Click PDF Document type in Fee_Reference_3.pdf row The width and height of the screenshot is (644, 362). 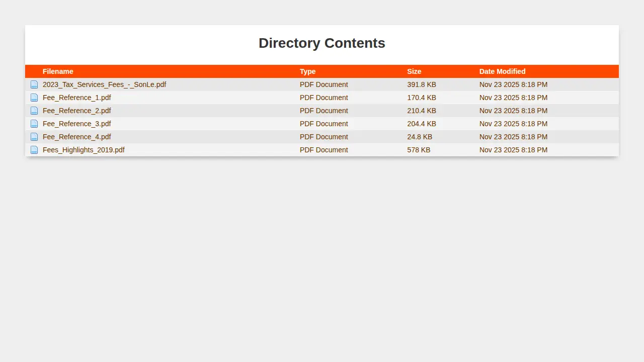click(324, 124)
